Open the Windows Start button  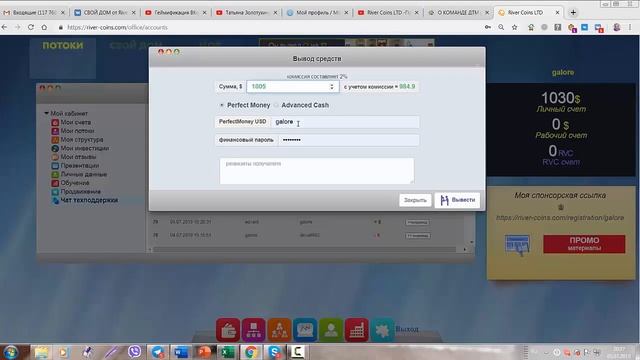11,352
